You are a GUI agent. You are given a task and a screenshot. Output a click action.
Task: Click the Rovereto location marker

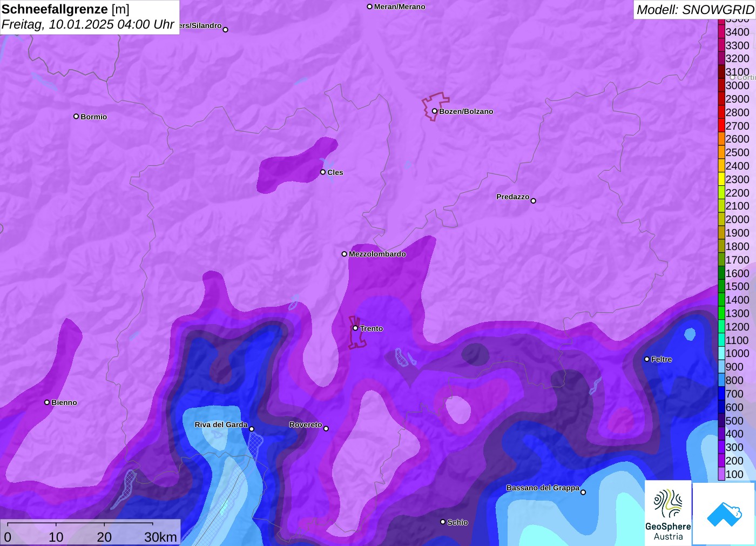pos(326,428)
